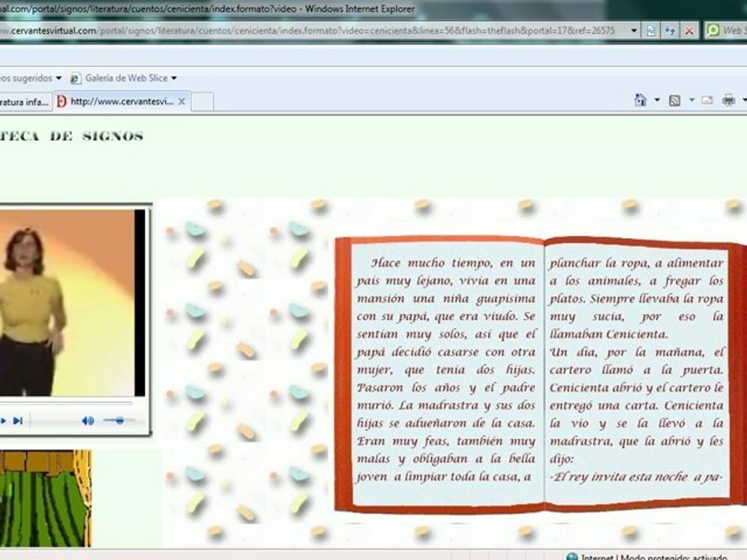Click the Internet zone globe icon
The width and height of the screenshot is (747, 560).
point(572,556)
